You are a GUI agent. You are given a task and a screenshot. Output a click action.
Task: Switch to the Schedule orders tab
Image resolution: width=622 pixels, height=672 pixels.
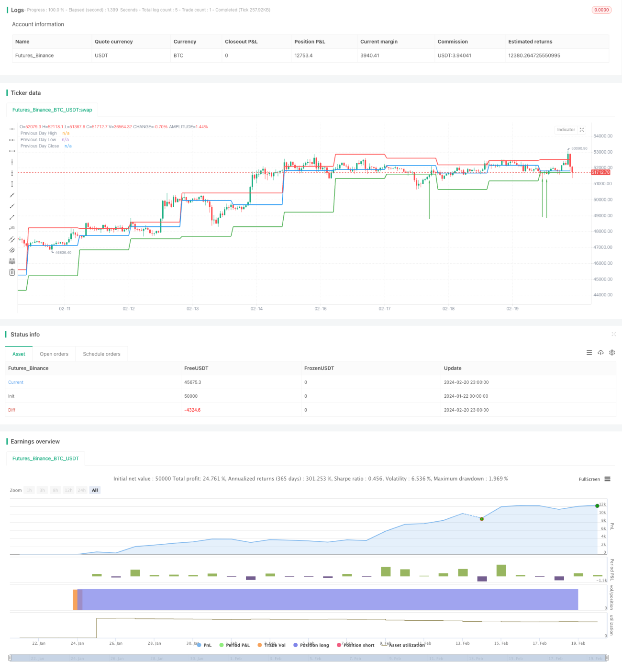[x=101, y=354]
